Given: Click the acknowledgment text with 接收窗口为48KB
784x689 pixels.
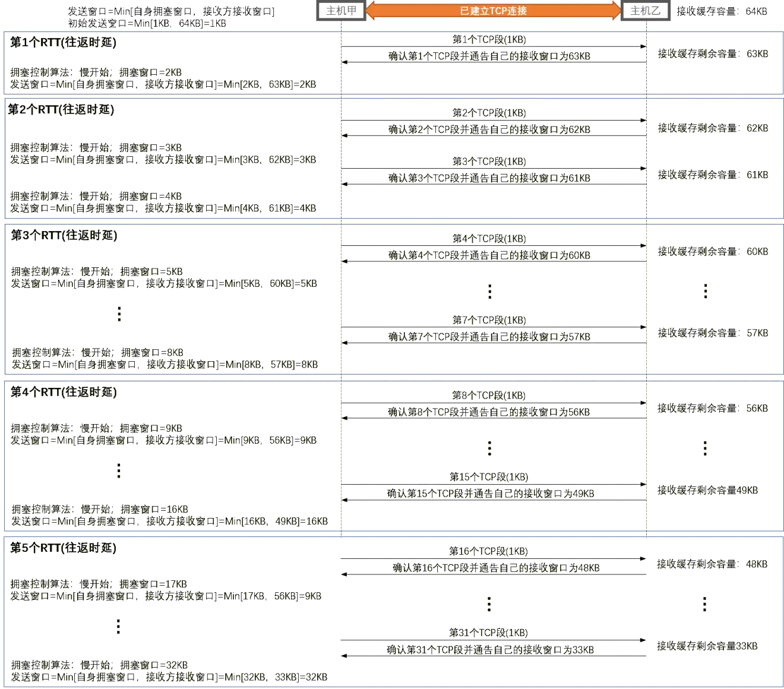Looking at the screenshot, I should (x=496, y=568).
